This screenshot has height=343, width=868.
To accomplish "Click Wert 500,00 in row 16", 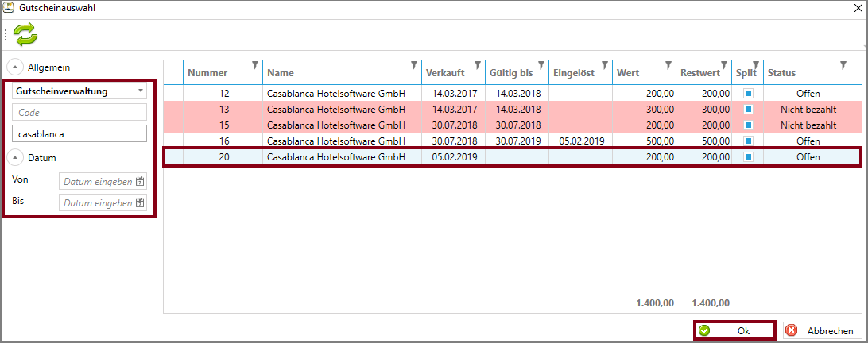I will click(661, 141).
